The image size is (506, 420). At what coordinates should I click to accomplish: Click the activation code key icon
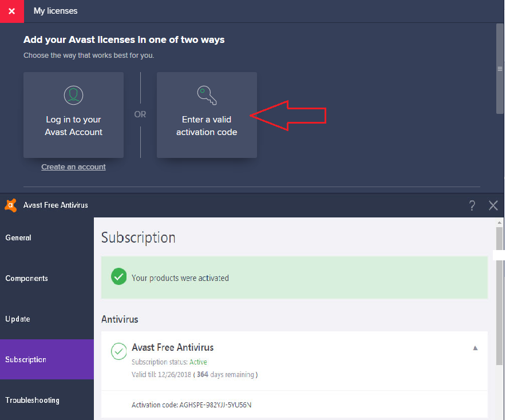point(206,94)
